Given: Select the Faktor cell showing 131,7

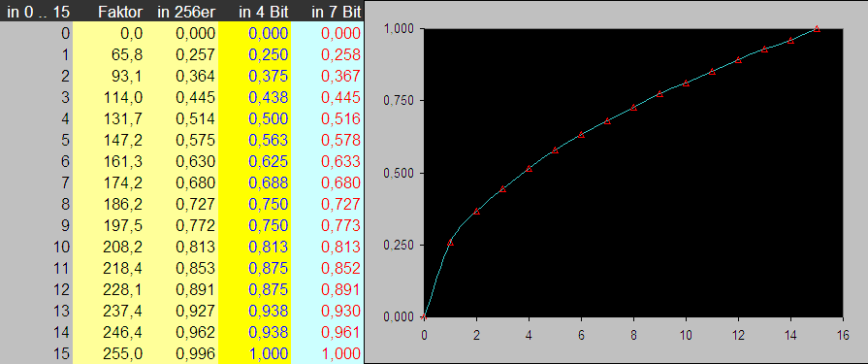Looking at the screenshot, I should click(x=110, y=118).
